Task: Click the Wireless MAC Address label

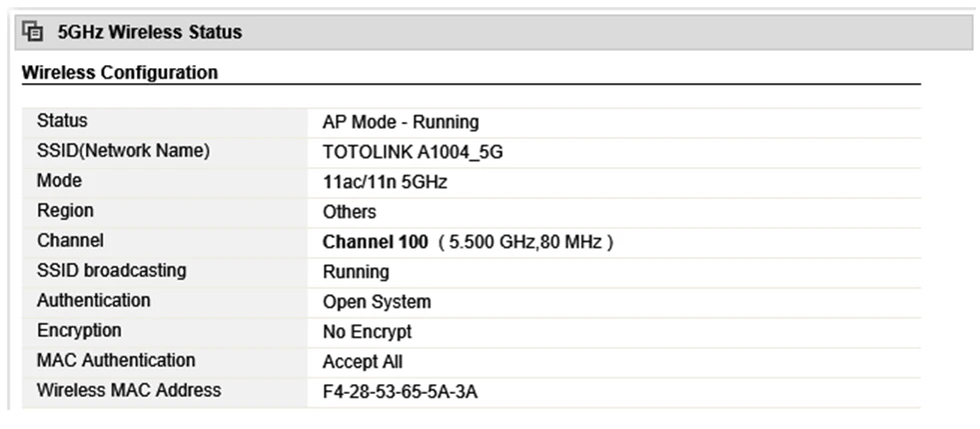Action: coord(129,390)
